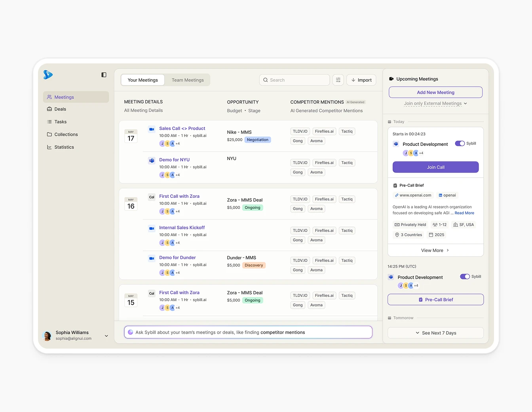Expand See Next 7 Days
This screenshot has height=412, width=532.
tap(435, 333)
